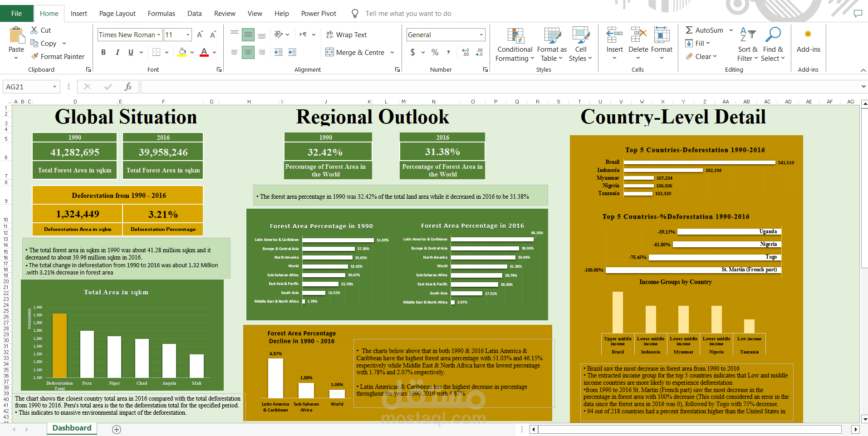Open the File tab
The image size is (868, 436).
[x=16, y=14]
